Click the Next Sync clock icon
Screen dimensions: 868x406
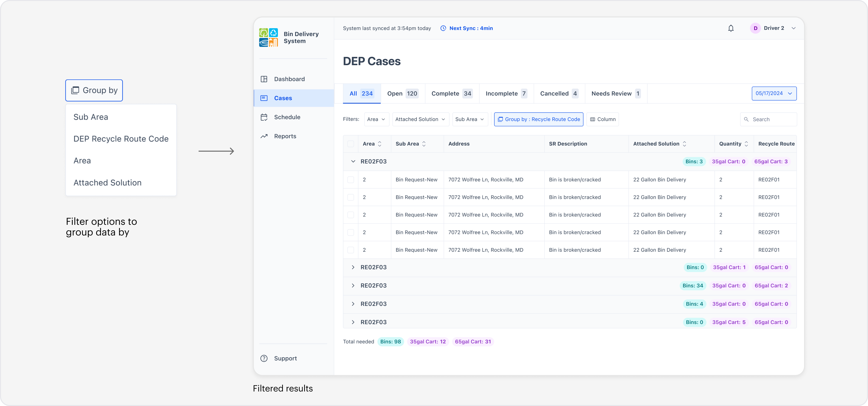click(443, 28)
